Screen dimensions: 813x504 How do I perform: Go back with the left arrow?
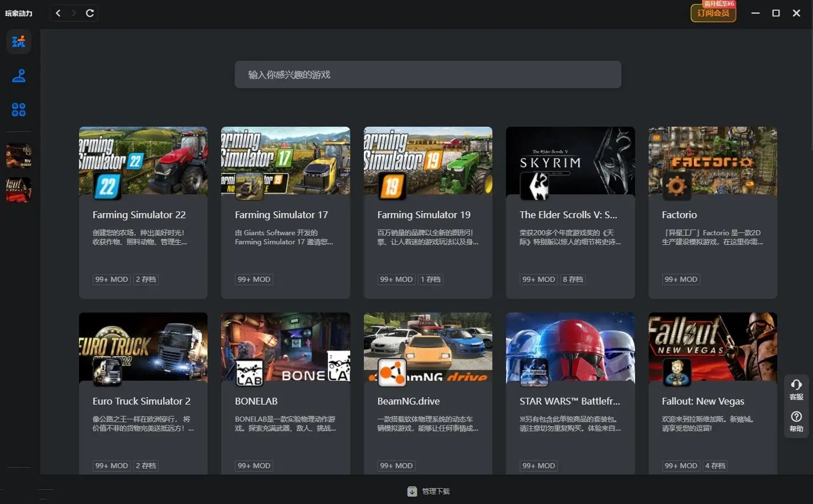(58, 13)
